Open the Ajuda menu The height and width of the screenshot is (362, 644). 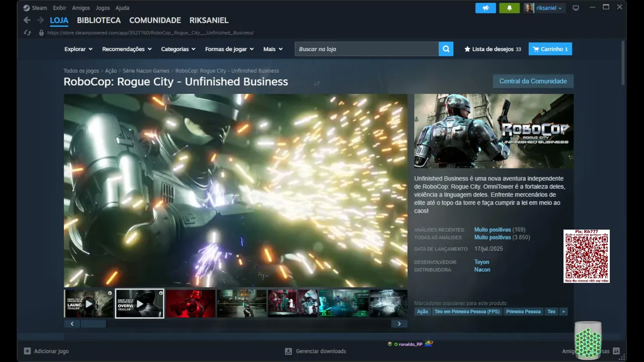(x=122, y=8)
